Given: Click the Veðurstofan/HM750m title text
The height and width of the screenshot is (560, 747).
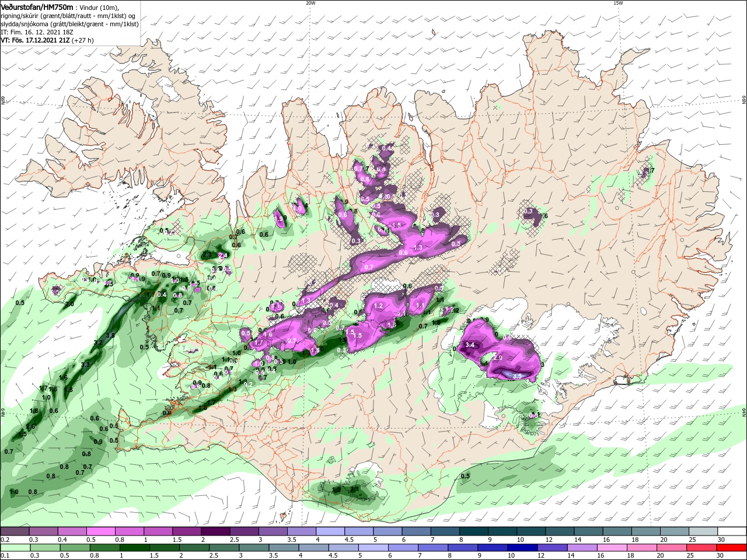Looking at the screenshot, I should point(37,6).
